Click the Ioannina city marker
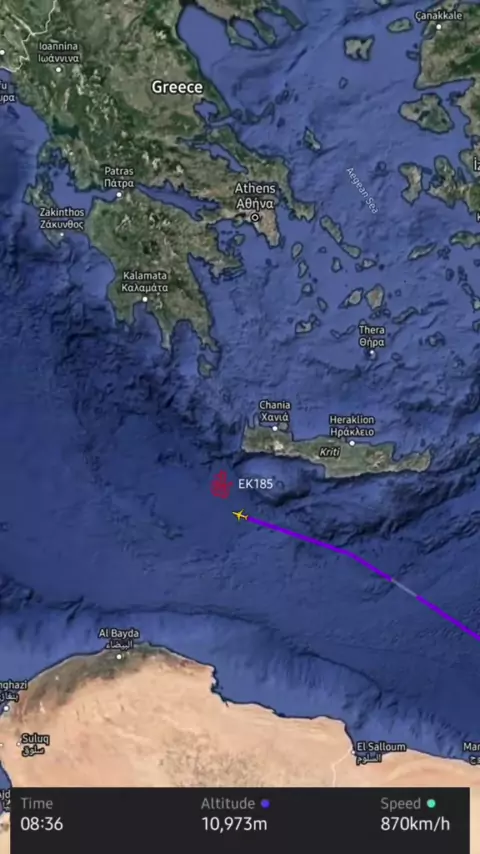Screen dimensions: 480x854 pos(59,70)
